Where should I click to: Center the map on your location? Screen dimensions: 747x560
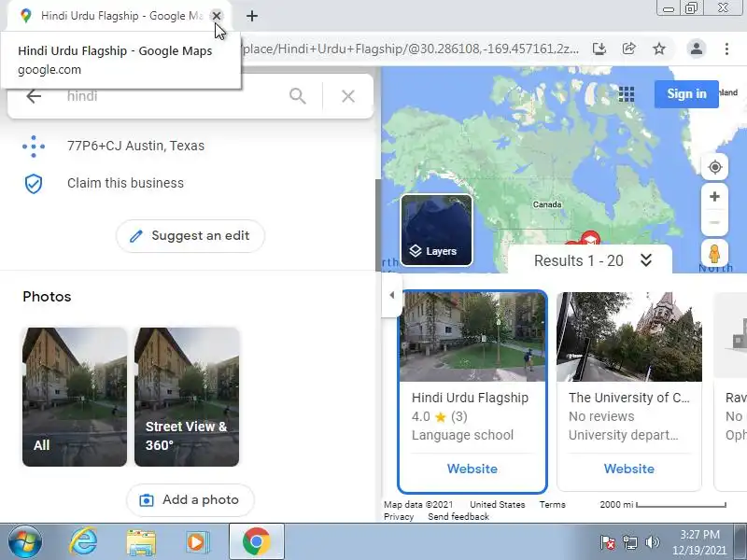(x=714, y=167)
